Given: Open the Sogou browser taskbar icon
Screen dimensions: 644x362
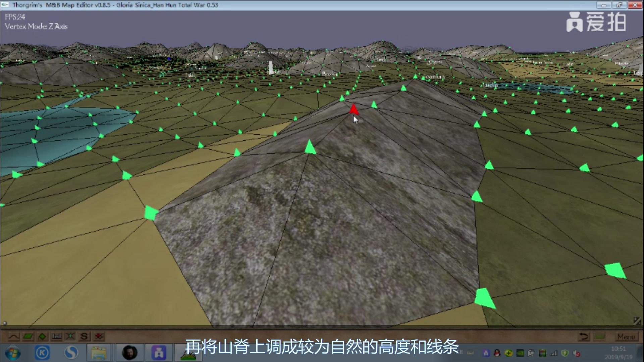Looking at the screenshot, I should pyautogui.click(x=71, y=353).
